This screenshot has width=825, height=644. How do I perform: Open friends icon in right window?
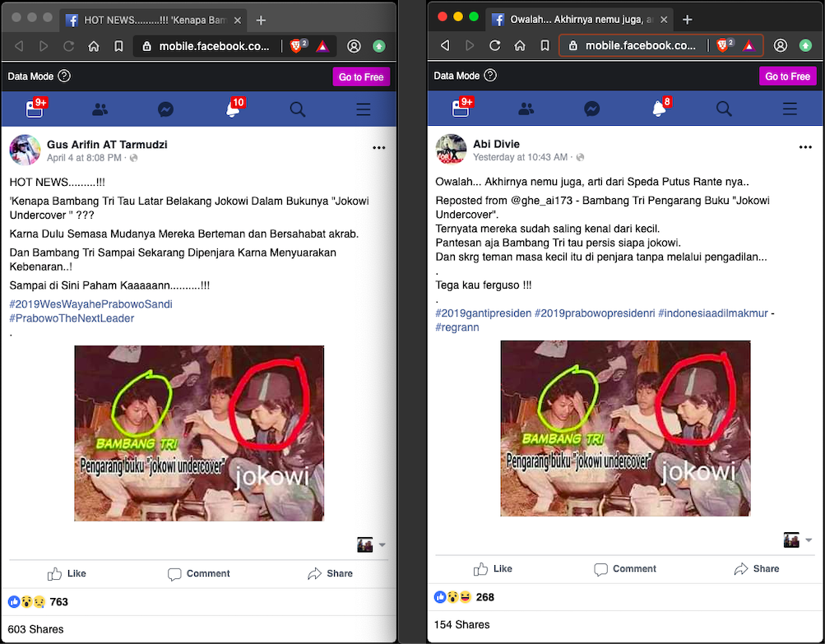(526, 109)
